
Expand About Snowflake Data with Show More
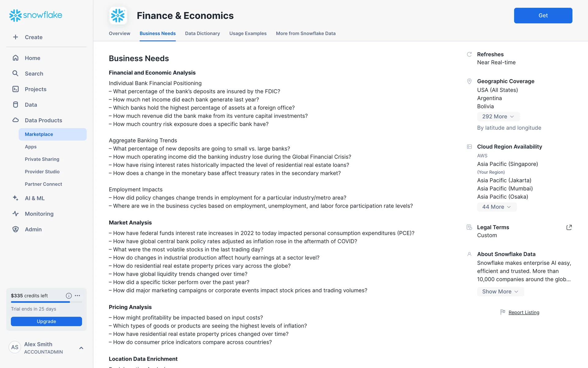pyautogui.click(x=500, y=292)
